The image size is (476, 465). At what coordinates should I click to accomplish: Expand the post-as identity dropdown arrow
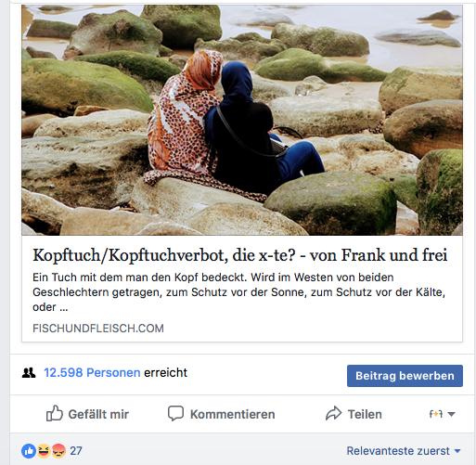pos(451,414)
